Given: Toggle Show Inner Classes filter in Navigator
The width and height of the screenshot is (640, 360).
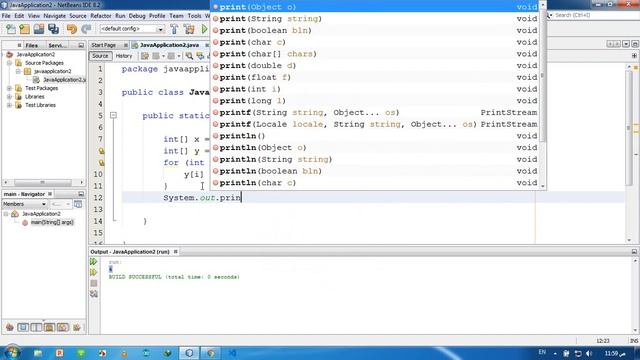Looking at the screenshot, I should coord(63,327).
